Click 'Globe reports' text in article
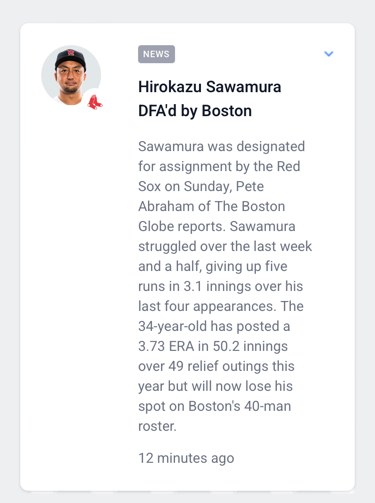The width and height of the screenshot is (375, 503). pos(179,227)
